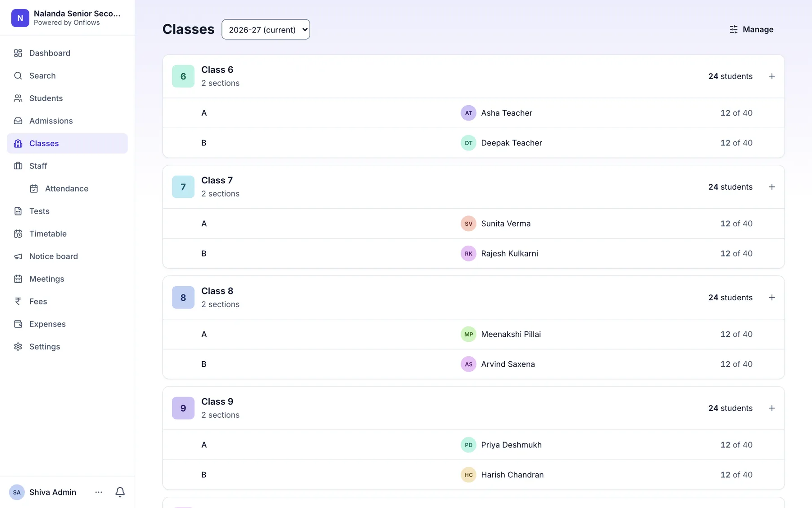812x508 pixels.
Task: Open the Tests page
Action: tap(67, 211)
